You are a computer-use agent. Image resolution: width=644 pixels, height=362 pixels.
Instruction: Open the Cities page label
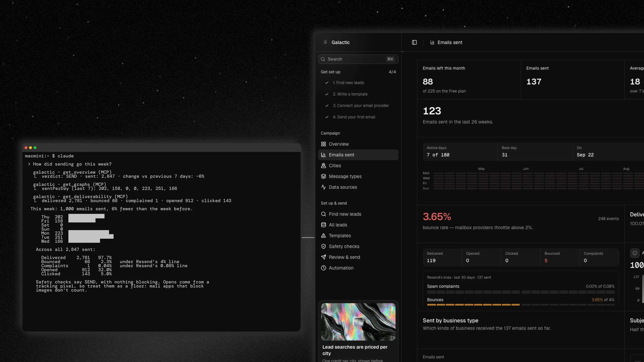coord(335,166)
